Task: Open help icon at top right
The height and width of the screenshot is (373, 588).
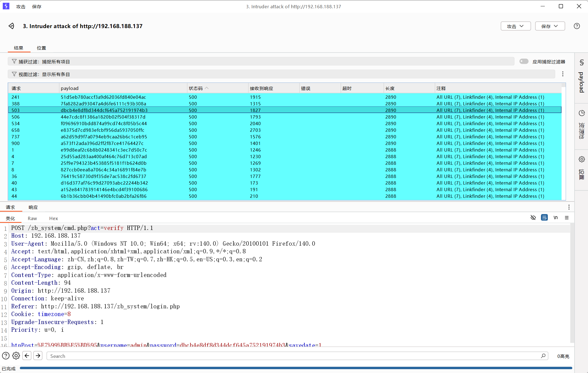Action: (x=577, y=26)
